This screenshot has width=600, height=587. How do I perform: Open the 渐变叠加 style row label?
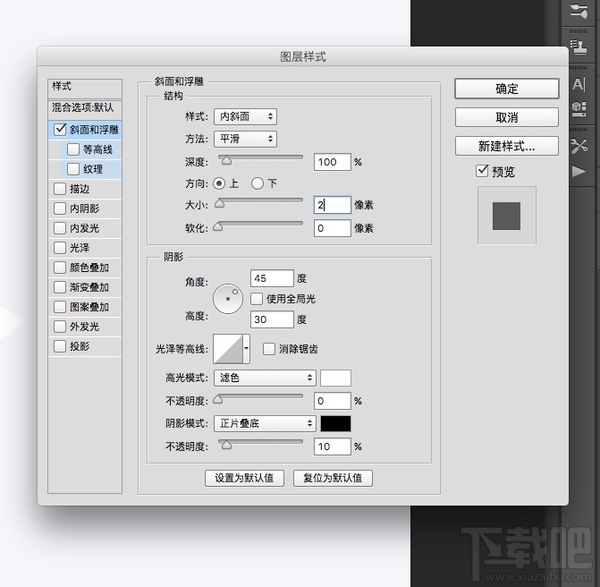89,287
